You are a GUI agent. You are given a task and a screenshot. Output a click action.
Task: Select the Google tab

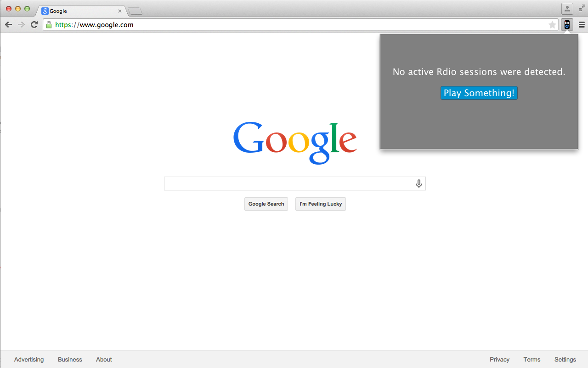82,11
